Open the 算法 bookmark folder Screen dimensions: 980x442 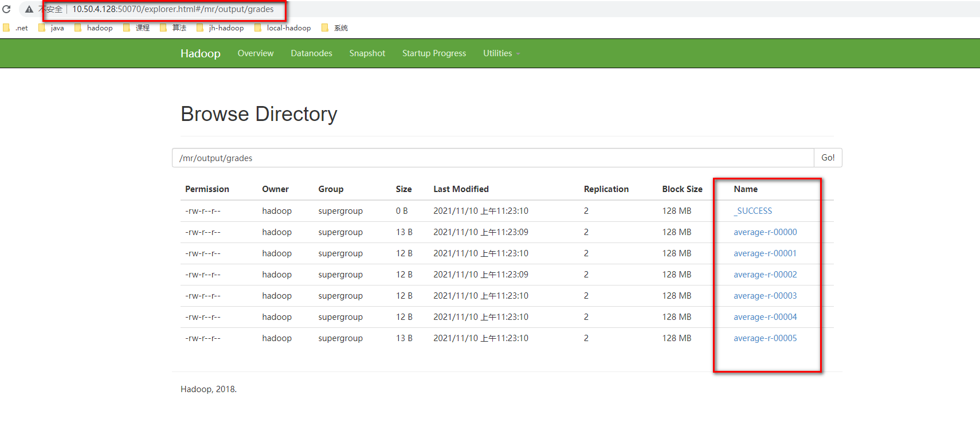[173, 28]
